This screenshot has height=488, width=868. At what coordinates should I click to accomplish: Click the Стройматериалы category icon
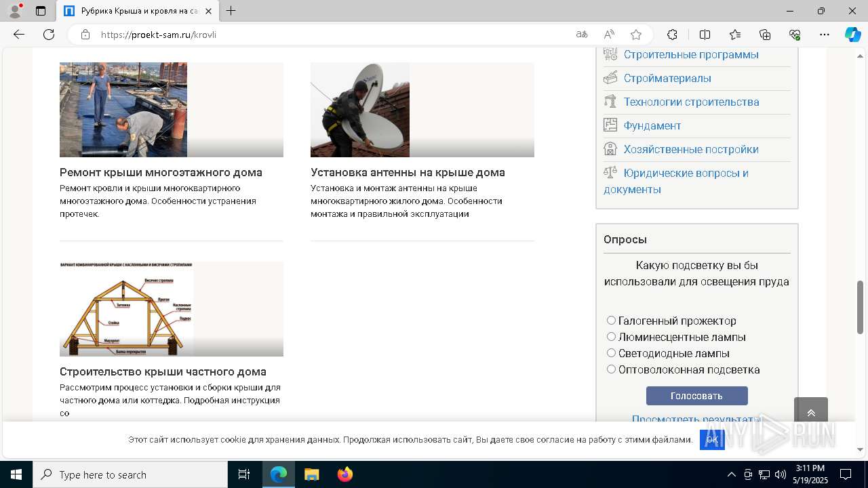point(610,77)
